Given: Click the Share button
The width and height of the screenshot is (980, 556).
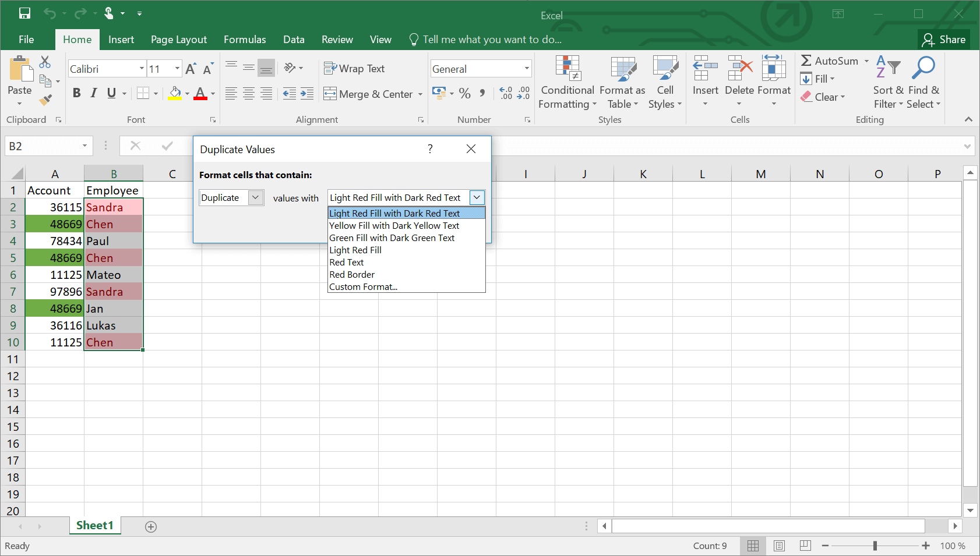Looking at the screenshot, I should point(944,39).
